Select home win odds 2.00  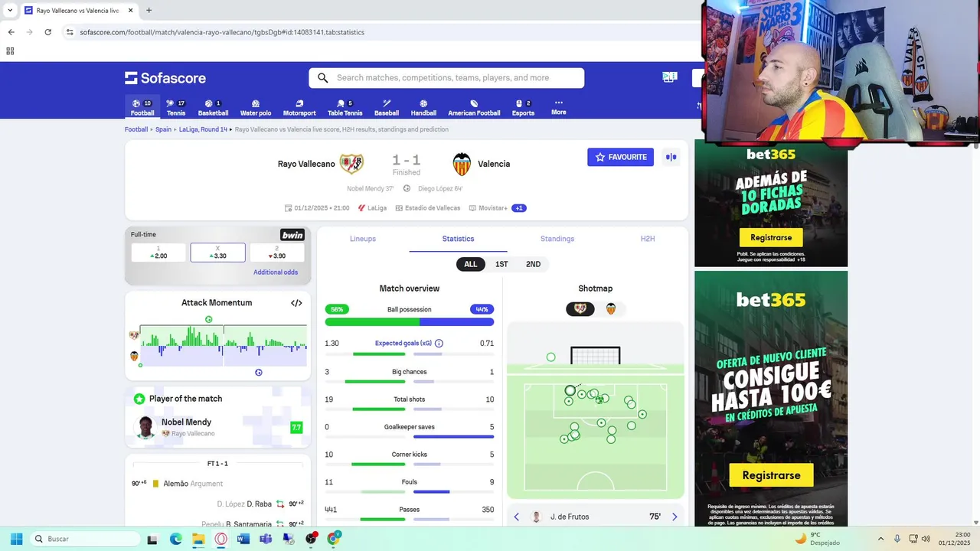coord(158,253)
